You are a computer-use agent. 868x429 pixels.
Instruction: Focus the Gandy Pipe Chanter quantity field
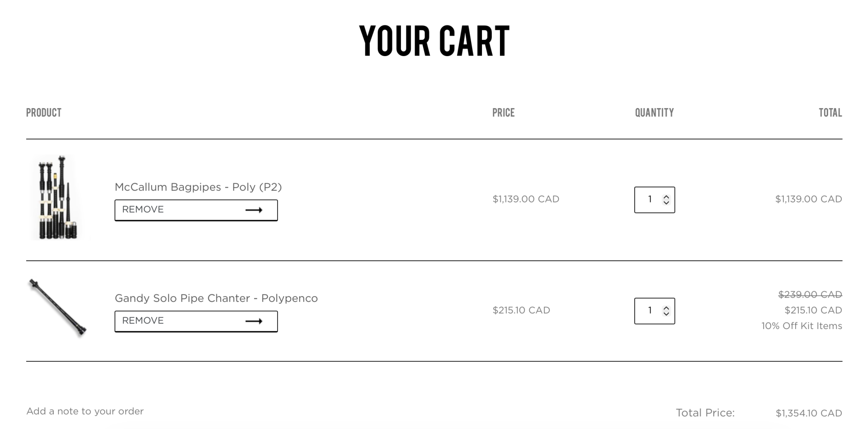(650, 311)
